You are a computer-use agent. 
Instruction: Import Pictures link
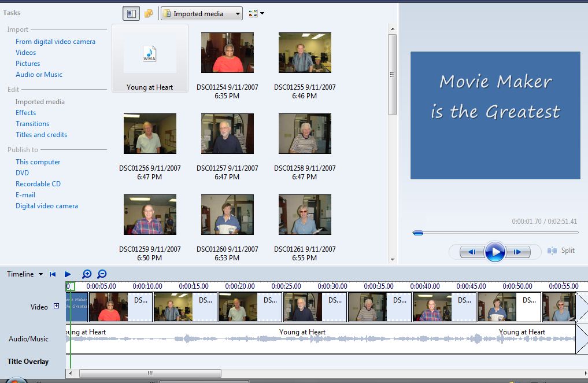(x=28, y=64)
